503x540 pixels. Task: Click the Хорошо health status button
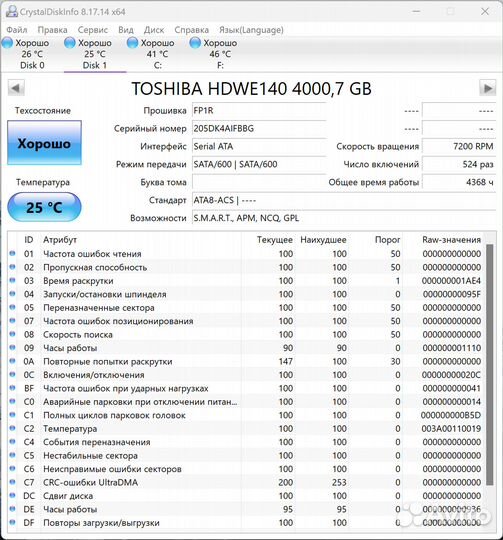coord(44,143)
